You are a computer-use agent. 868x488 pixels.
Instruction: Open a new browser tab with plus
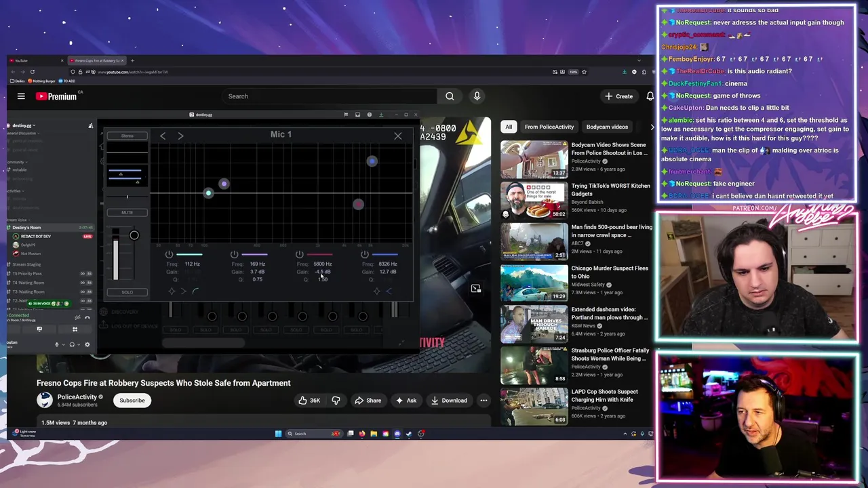click(132, 61)
